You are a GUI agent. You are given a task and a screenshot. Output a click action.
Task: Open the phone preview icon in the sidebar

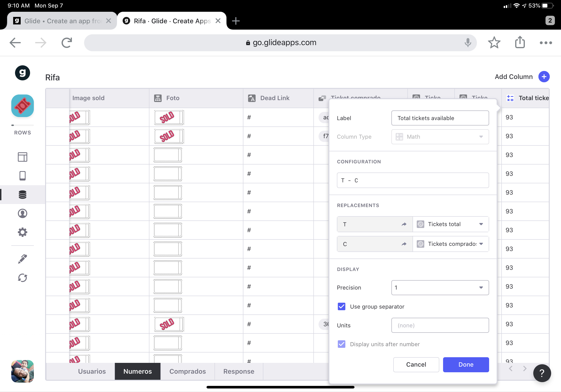23,176
